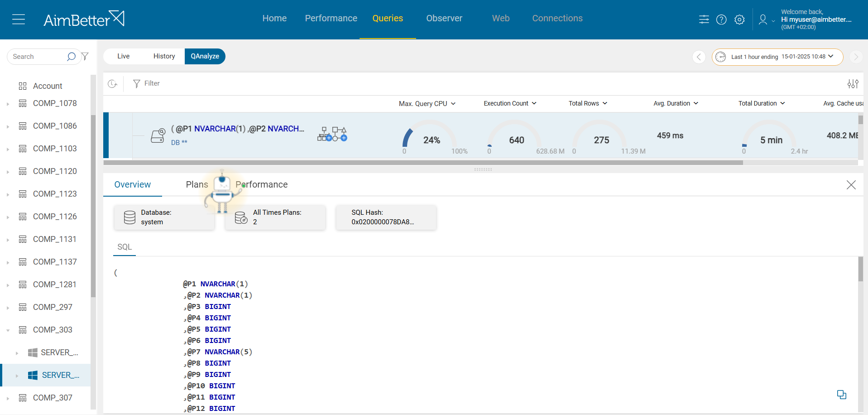Viewport: 868px width, 415px height.
Task: Open the Performance menu
Action: 331,19
